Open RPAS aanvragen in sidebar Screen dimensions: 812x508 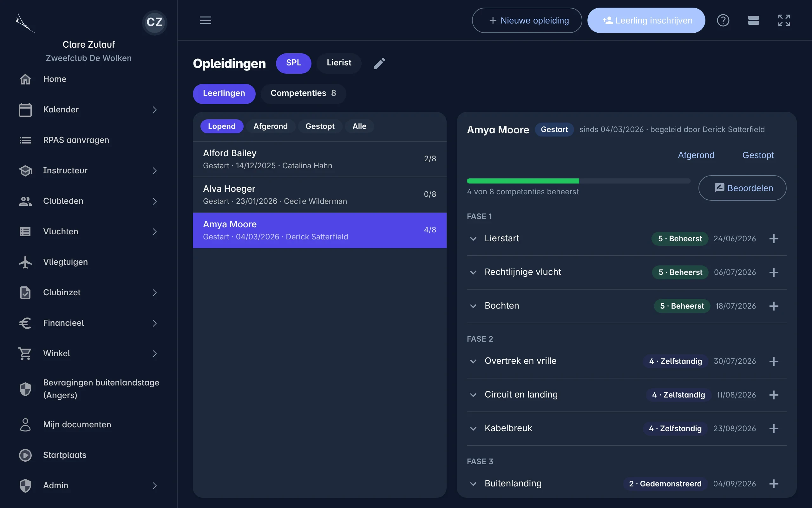coord(88,140)
